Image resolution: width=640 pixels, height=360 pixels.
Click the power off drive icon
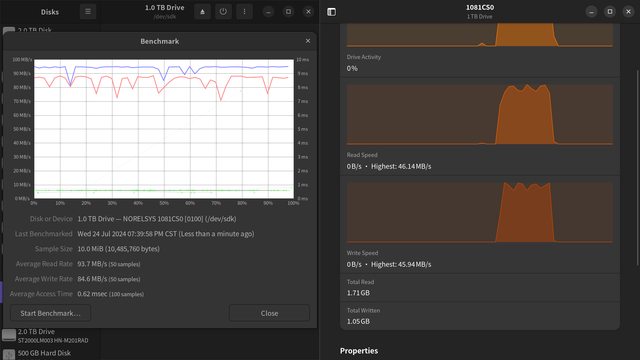[x=223, y=11]
